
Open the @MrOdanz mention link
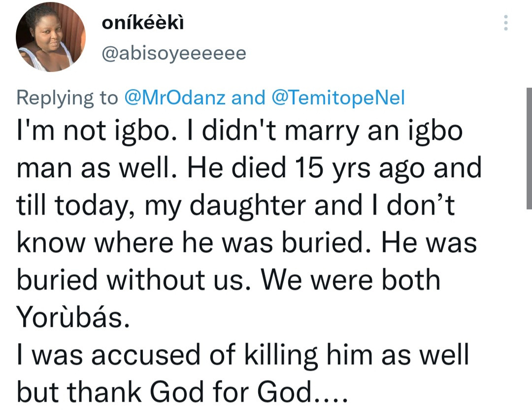[x=175, y=97]
